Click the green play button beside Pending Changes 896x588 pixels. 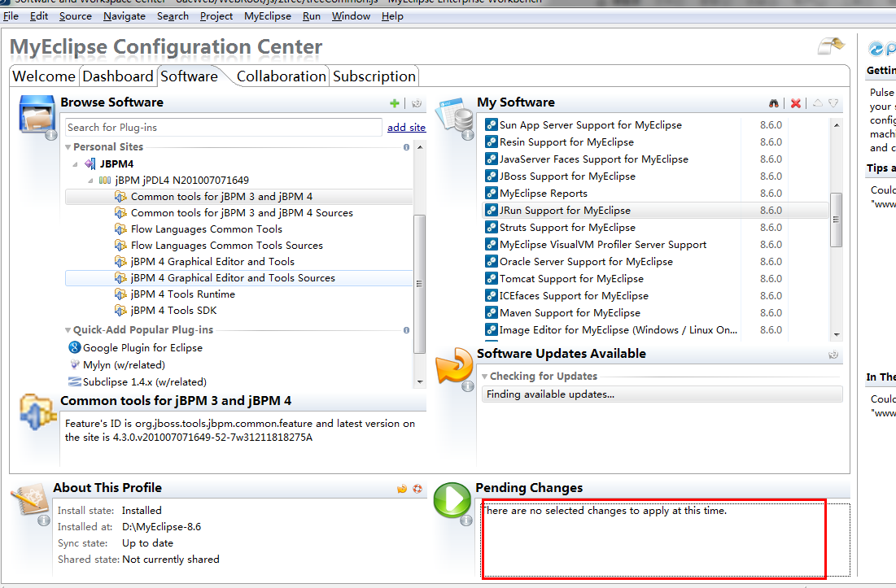[452, 500]
